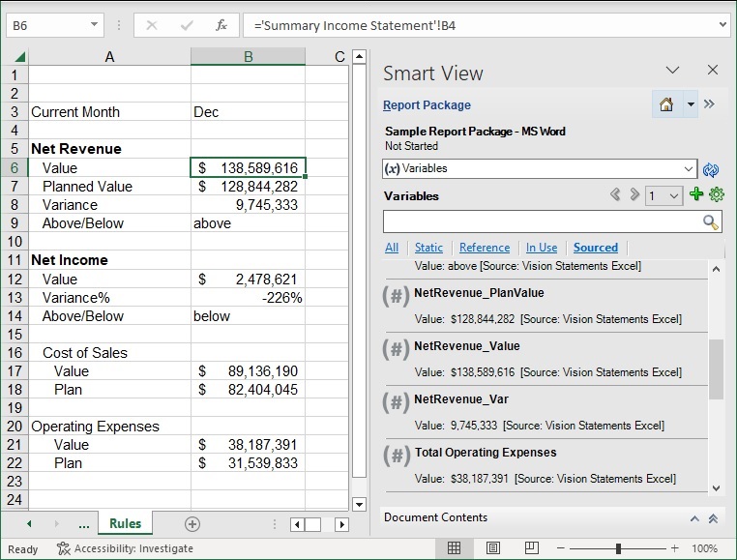Open the dropdown arrow next to Home icon

(x=691, y=104)
